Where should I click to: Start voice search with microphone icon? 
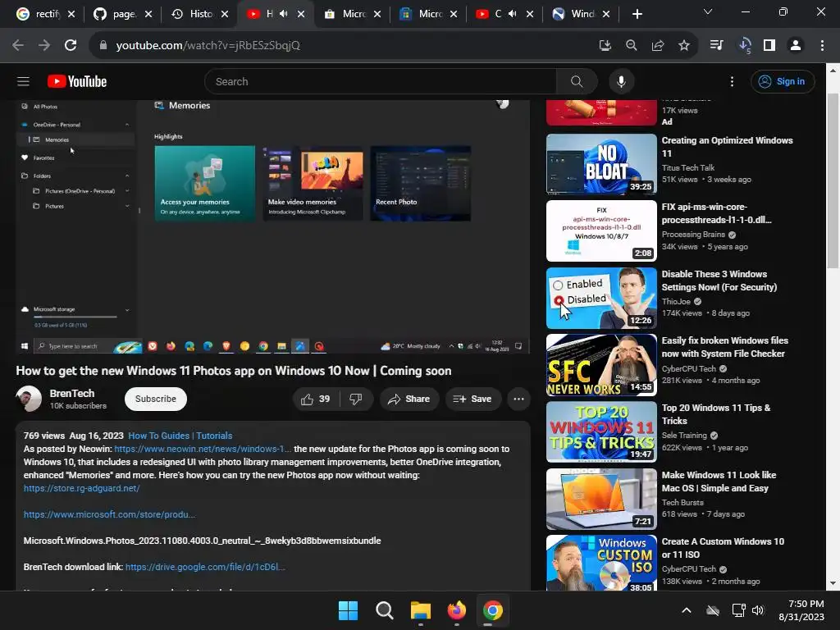(621, 81)
